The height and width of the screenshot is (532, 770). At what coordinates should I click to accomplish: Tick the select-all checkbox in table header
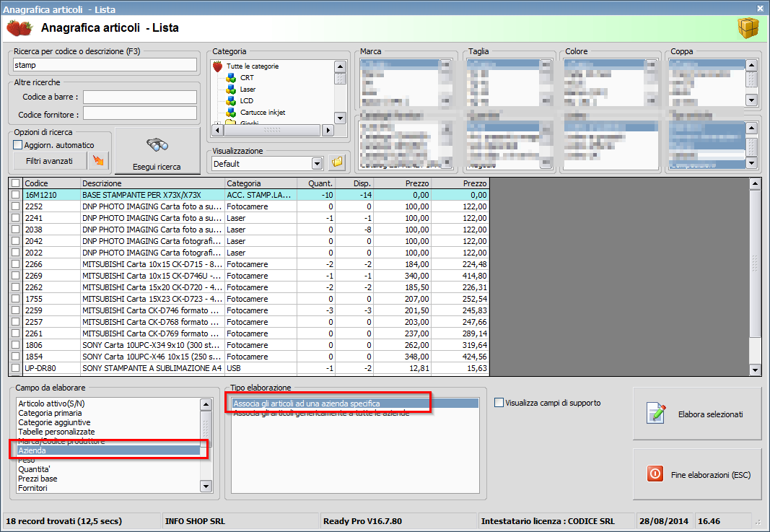[x=16, y=183]
